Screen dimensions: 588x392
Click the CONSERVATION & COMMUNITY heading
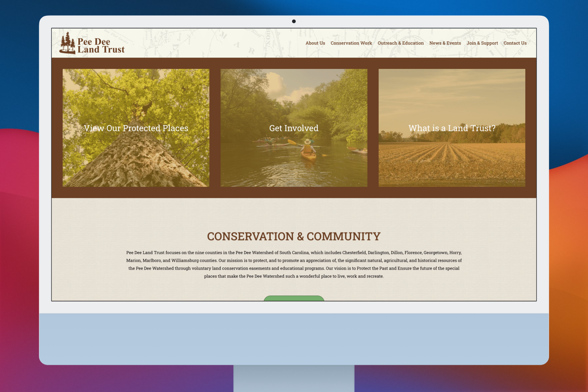(294, 236)
